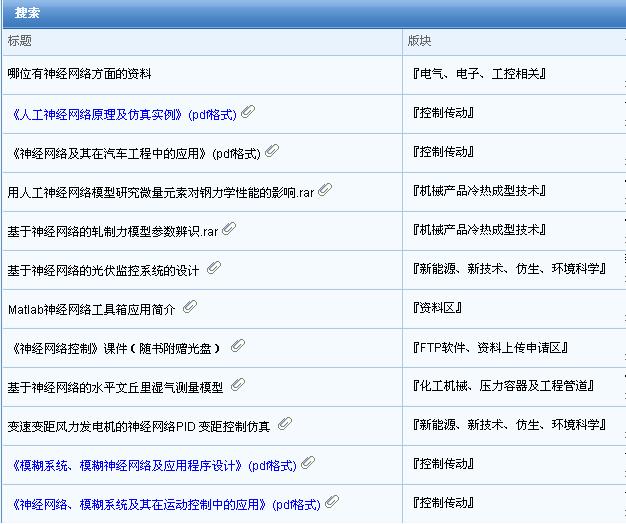Open 用人工神经网络模型研究微量元素 thread
This screenshot has height=524, width=626.
point(160,193)
